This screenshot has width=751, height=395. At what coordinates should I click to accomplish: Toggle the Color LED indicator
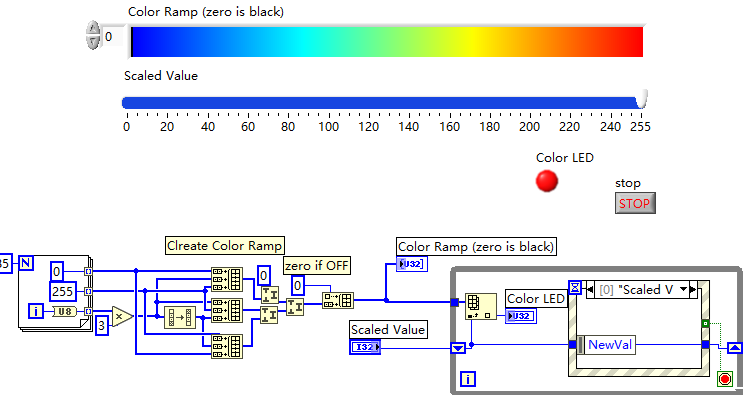click(546, 181)
